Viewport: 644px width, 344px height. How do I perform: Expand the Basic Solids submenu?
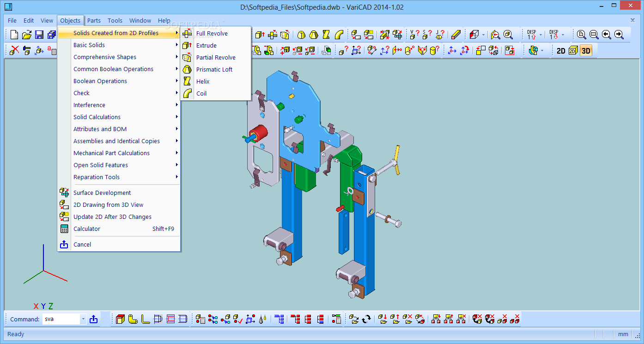pyautogui.click(x=119, y=45)
